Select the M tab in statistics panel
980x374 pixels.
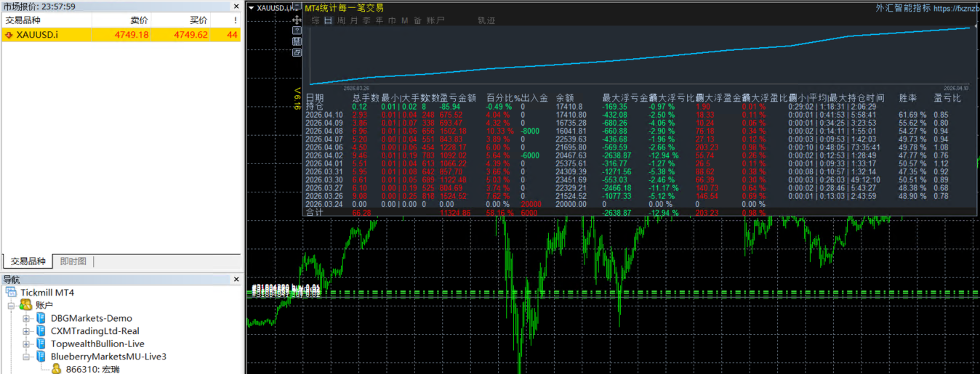[x=405, y=20]
